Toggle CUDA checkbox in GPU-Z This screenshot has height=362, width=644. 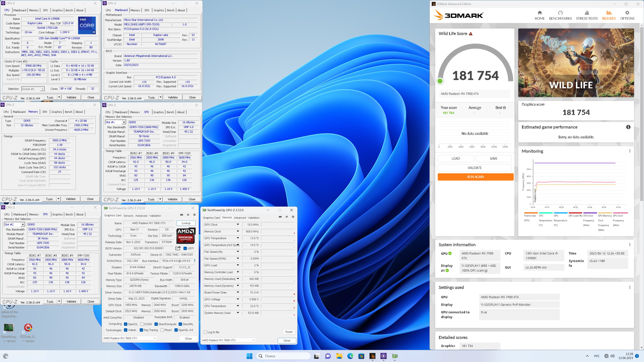coord(142,324)
